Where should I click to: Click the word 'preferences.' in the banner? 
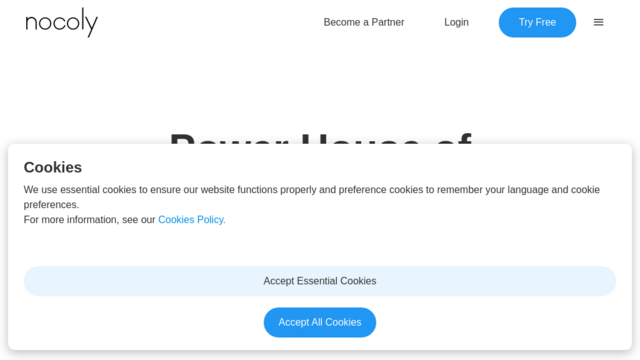[51, 204]
